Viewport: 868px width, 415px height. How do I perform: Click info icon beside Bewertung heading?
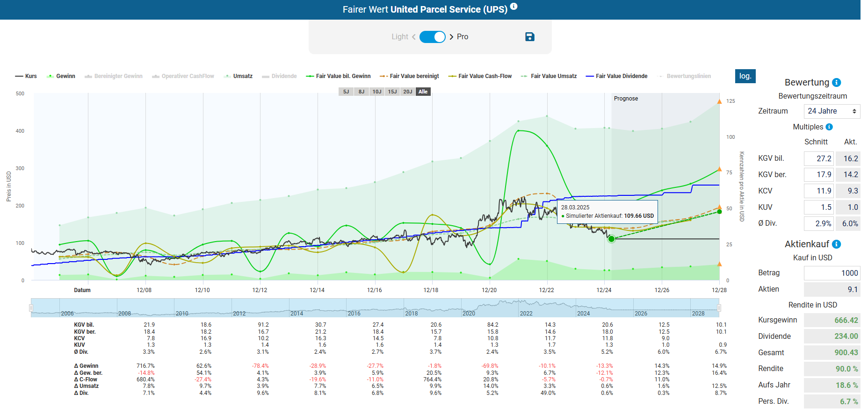click(837, 83)
